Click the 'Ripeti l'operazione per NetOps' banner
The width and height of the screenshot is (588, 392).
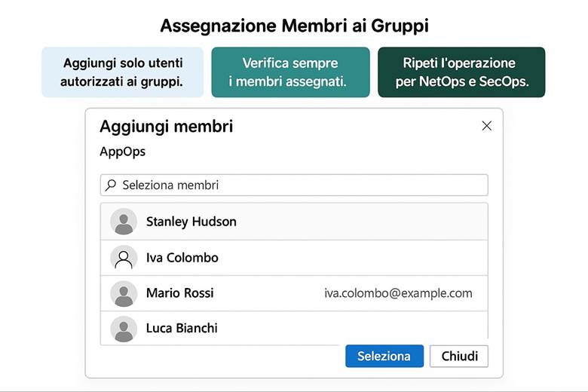click(x=461, y=72)
